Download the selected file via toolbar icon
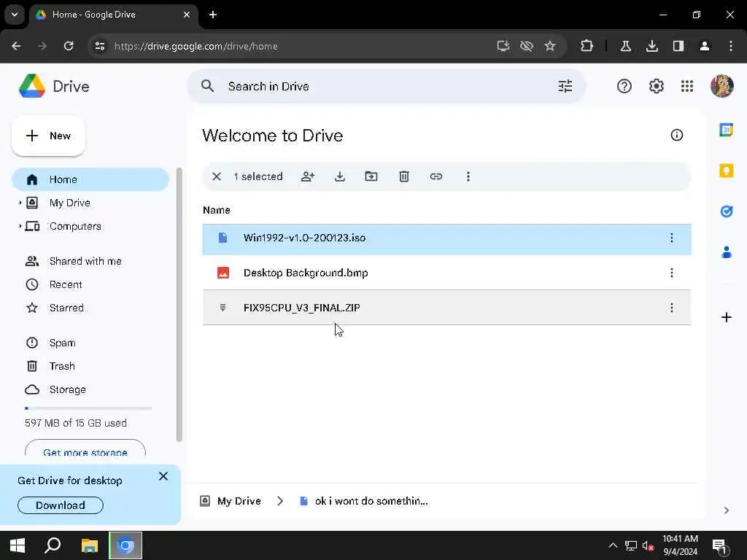747x560 pixels. (x=340, y=176)
